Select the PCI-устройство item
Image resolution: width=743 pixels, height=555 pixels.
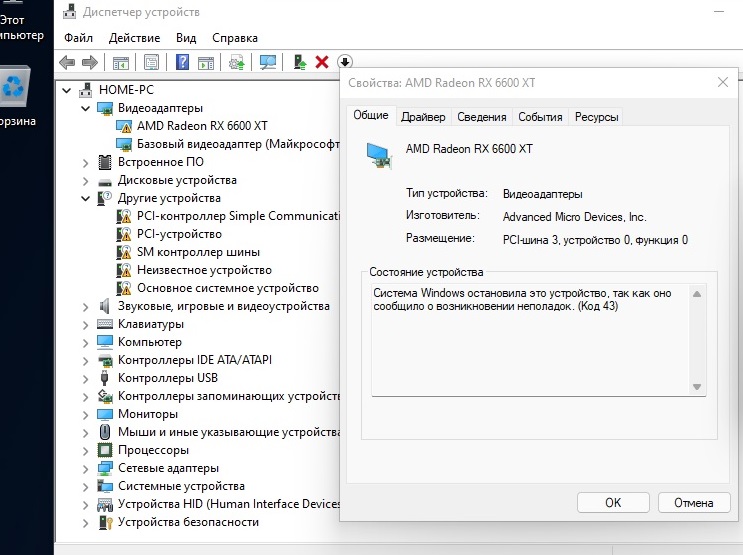179,234
